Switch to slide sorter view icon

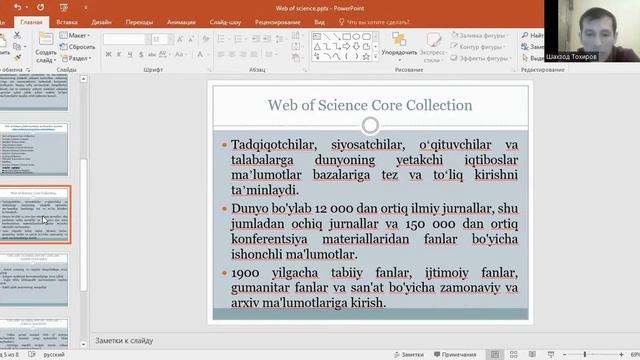513,354
